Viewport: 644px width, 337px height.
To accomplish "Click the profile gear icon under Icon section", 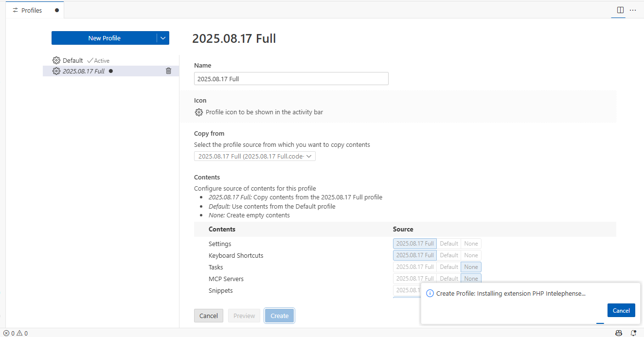I will coord(198,112).
